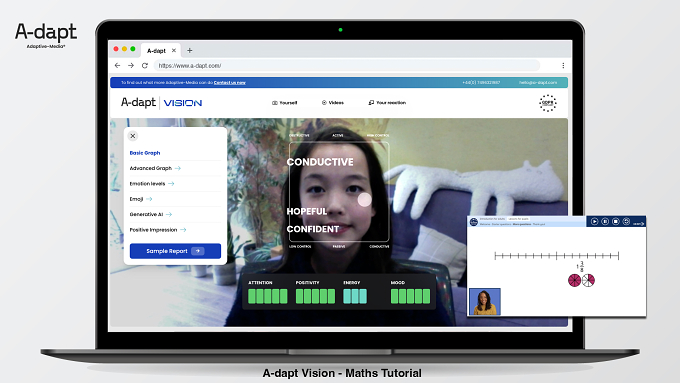Viewport: 680px width, 383px height.
Task: Select Basic Graph option
Action: (x=145, y=153)
